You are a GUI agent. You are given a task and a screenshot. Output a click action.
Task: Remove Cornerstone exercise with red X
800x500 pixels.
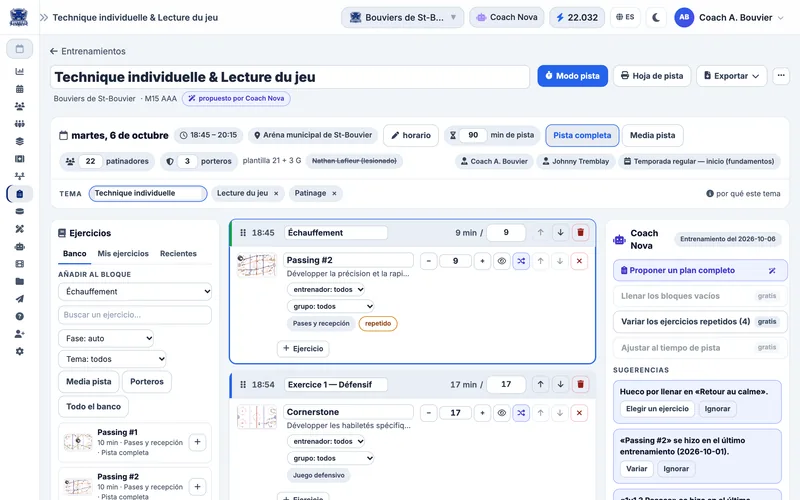tap(579, 413)
